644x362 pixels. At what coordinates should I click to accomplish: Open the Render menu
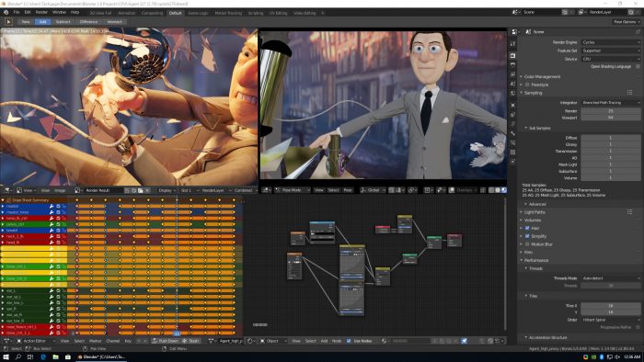(x=41, y=13)
